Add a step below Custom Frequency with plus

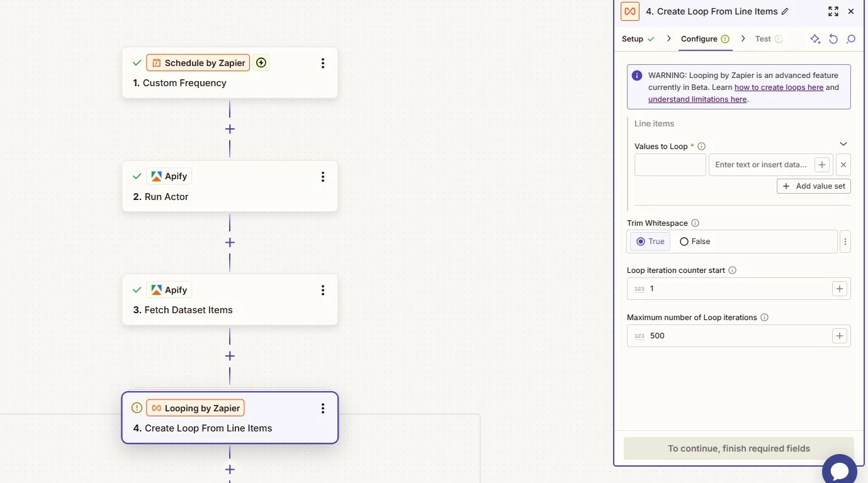click(230, 129)
